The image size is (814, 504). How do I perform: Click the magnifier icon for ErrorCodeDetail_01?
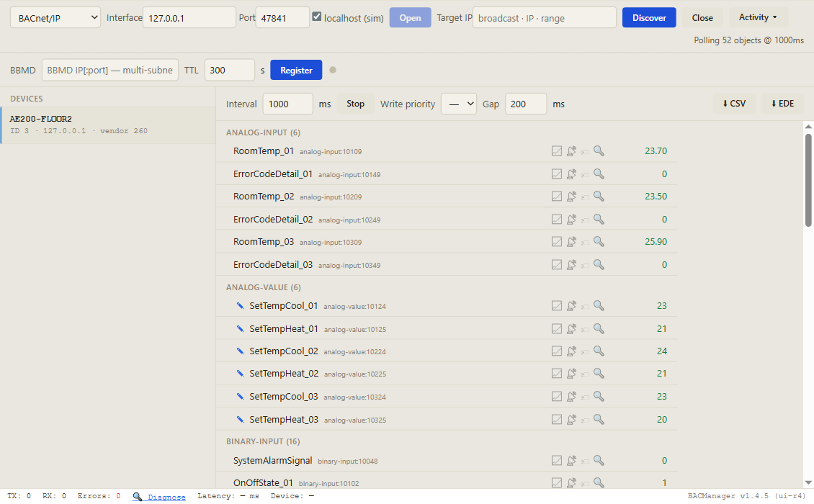(599, 174)
